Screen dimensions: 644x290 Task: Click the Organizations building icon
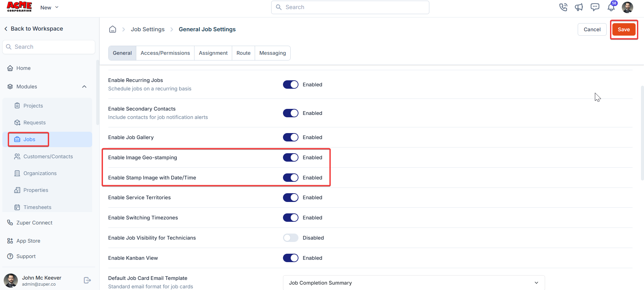(17, 173)
